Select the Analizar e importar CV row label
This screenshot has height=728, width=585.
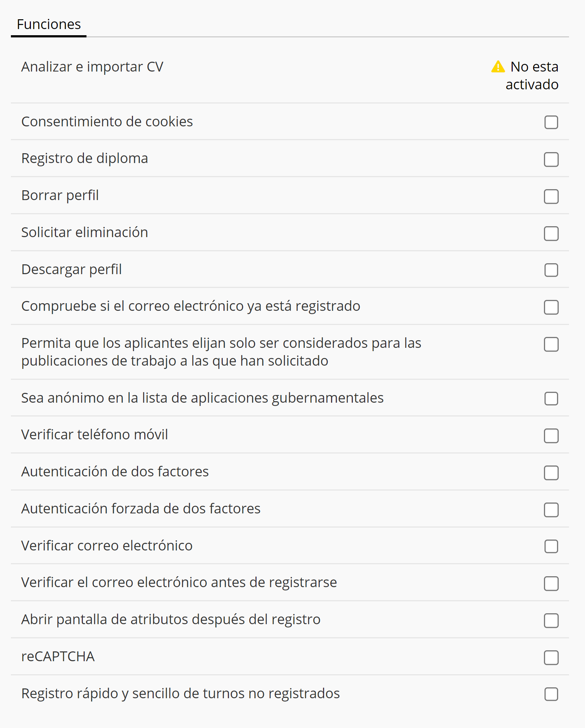pyautogui.click(x=92, y=67)
